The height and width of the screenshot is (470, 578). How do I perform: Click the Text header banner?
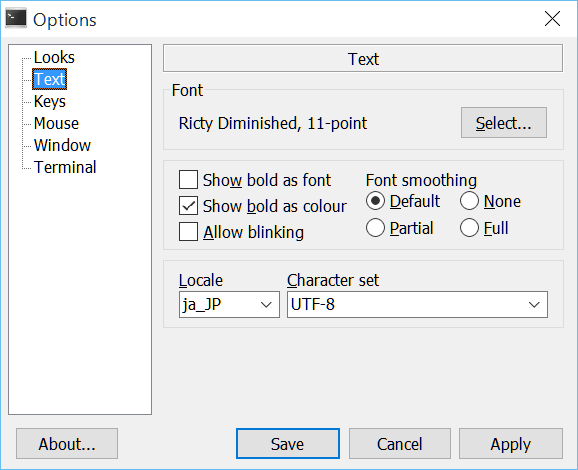(x=363, y=58)
